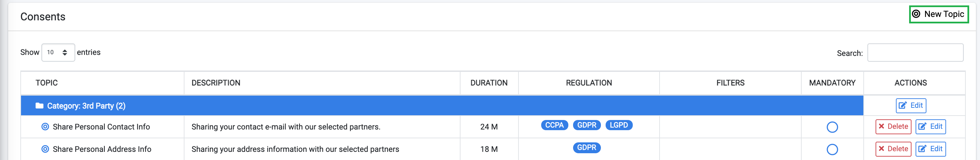Screen dimensions: 980x160
Task: Click the Share Personal Address Info topic icon
Action: pyautogui.click(x=45, y=149)
